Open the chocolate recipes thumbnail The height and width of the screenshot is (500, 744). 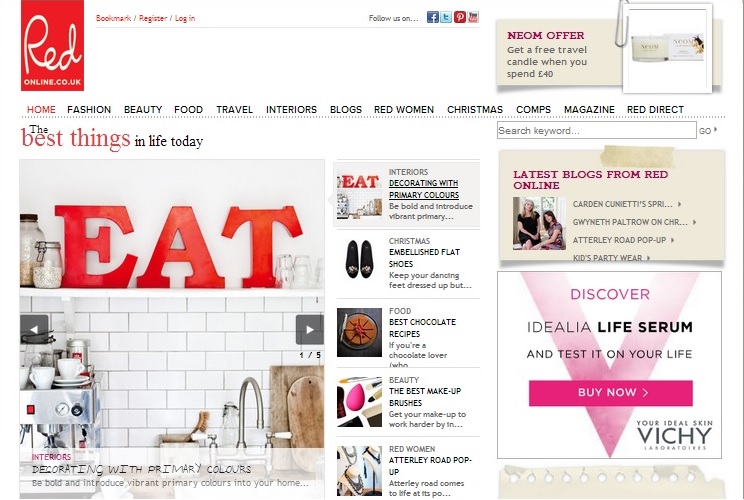click(x=359, y=332)
